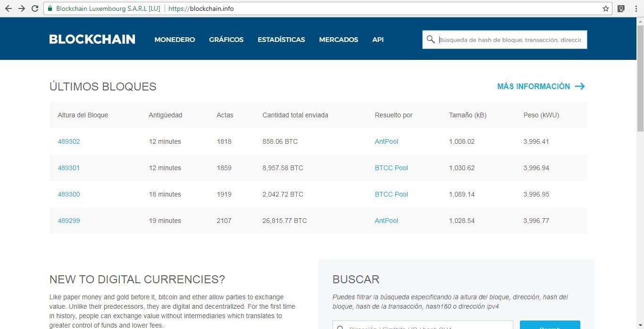This screenshot has height=329, width=644.
Task: Click the 2,042.72 BTC amount
Action: click(283, 194)
